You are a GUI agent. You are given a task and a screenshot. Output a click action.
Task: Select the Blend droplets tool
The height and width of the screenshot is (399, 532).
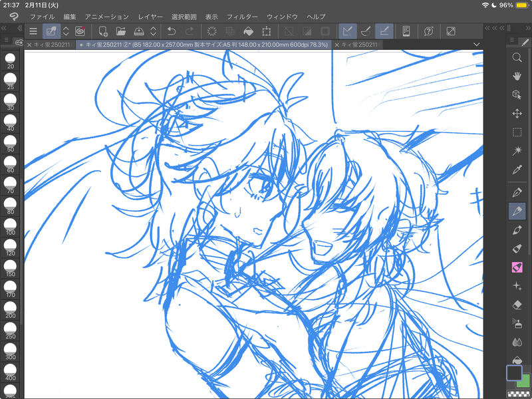517,342
